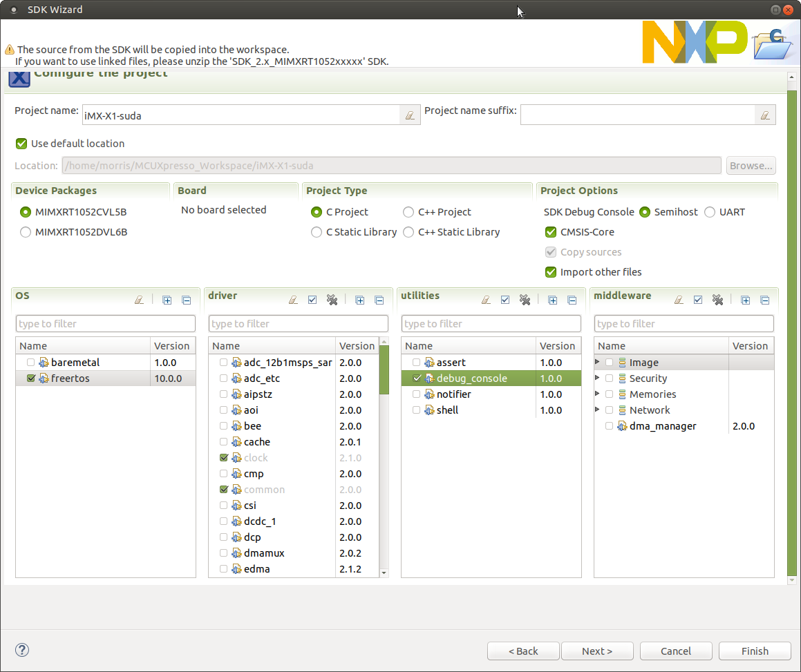Expand the Memories middleware node
The image size is (801, 672).
tap(597, 394)
